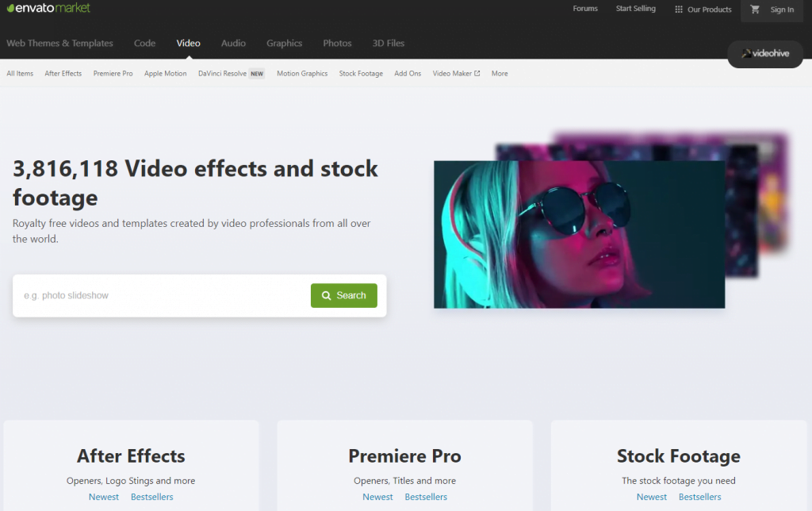Click '3,816,118 Video effects and stock footage' headline
Screen dimensions: 812x511
coord(195,183)
